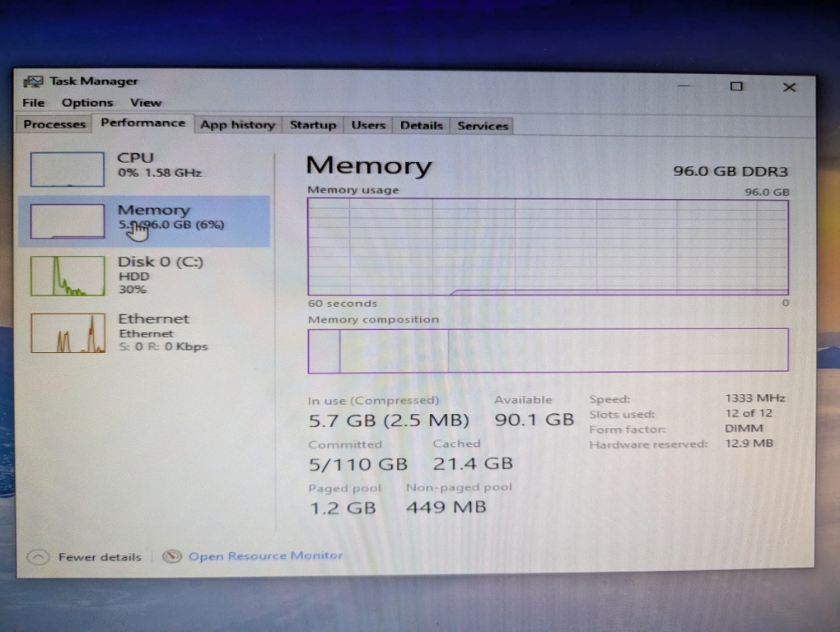Screen dimensions: 840x632
Task: Open the File menu
Action: (x=34, y=103)
